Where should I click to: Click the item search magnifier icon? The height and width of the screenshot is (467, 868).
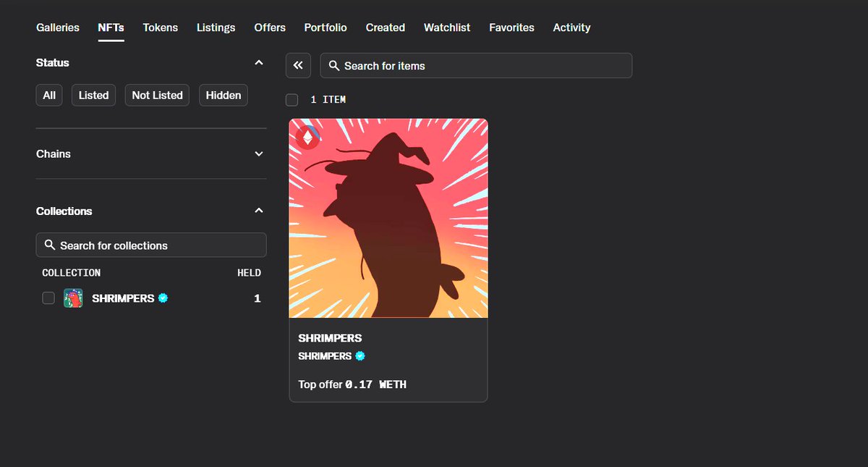[334, 65]
